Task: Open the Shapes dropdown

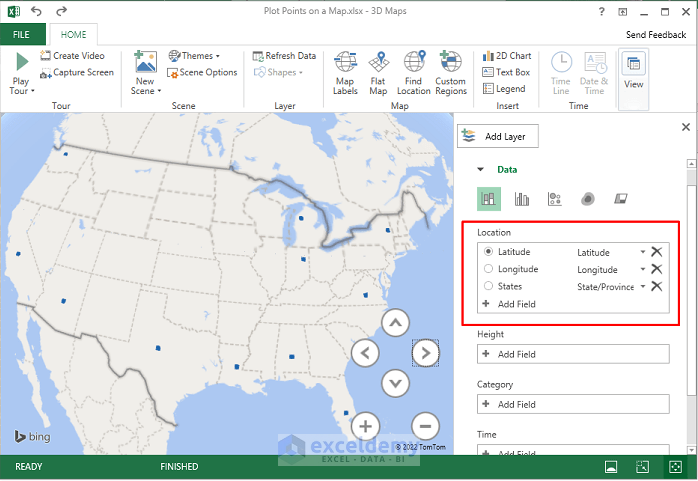Action: (x=278, y=72)
